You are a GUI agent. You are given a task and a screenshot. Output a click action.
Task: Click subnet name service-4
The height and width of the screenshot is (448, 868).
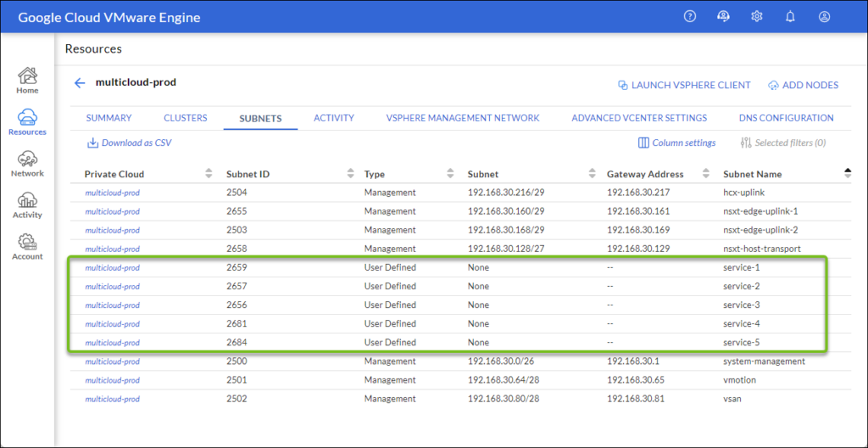(x=741, y=323)
